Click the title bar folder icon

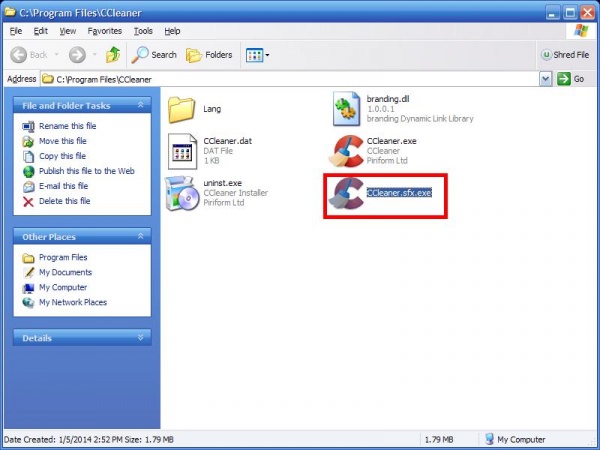[x=10, y=12]
